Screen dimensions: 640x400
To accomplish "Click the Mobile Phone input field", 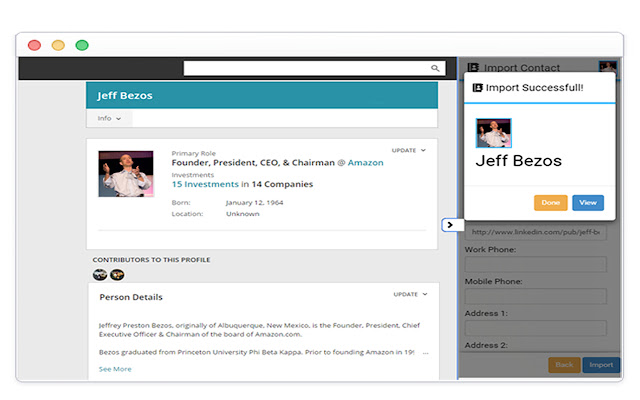I will click(x=536, y=296).
